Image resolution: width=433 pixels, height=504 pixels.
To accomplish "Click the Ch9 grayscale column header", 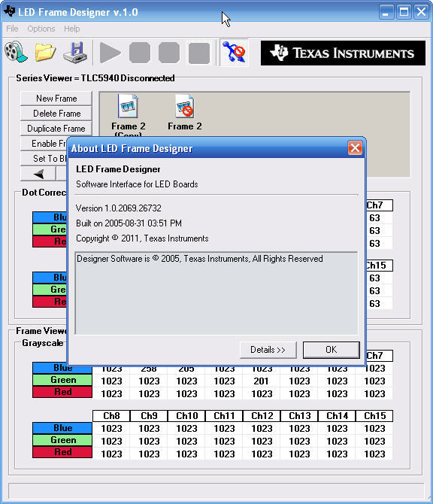I will pyautogui.click(x=149, y=416).
